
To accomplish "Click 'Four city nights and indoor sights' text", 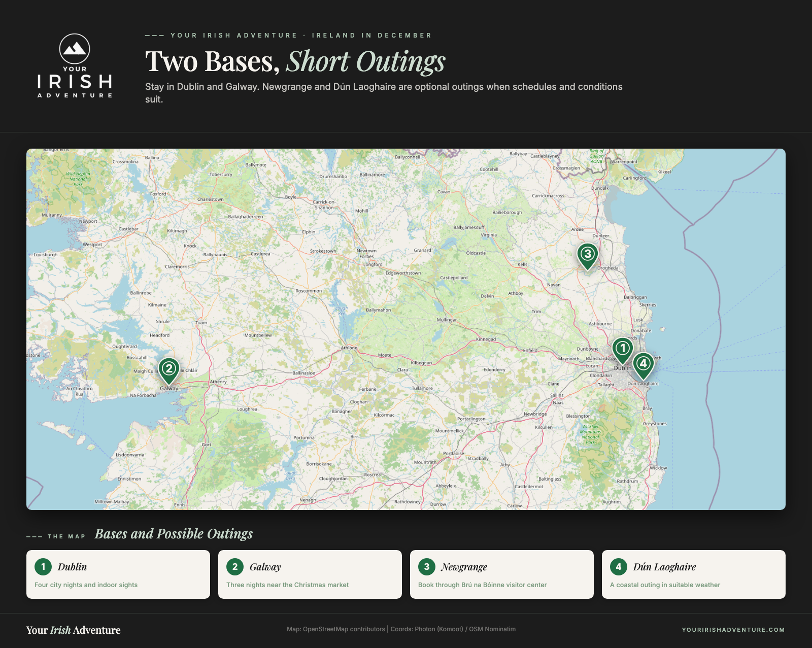I will tap(86, 585).
